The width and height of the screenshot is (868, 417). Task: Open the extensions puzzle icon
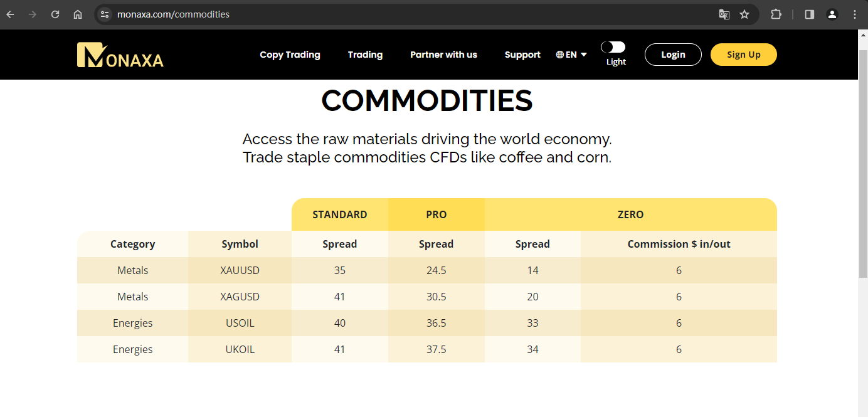tap(776, 14)
